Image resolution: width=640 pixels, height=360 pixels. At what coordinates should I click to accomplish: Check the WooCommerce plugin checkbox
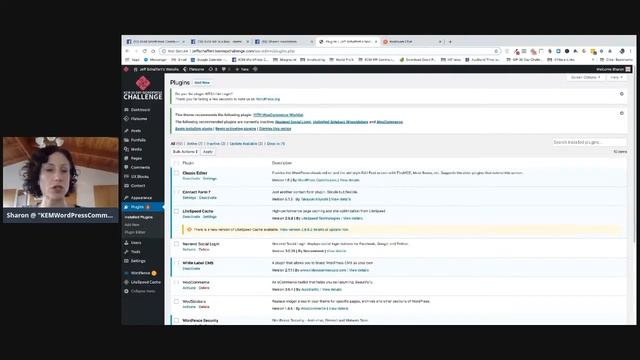pos(176,282)
